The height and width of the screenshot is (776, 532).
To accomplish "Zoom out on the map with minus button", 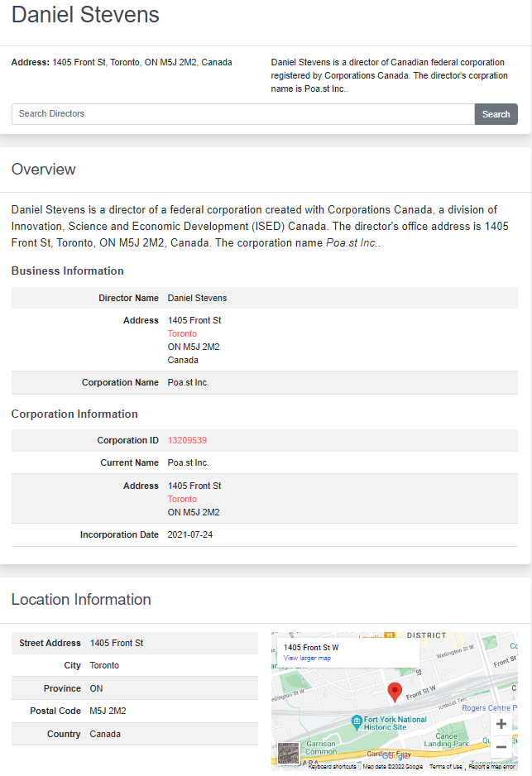I will pos(501,746).
